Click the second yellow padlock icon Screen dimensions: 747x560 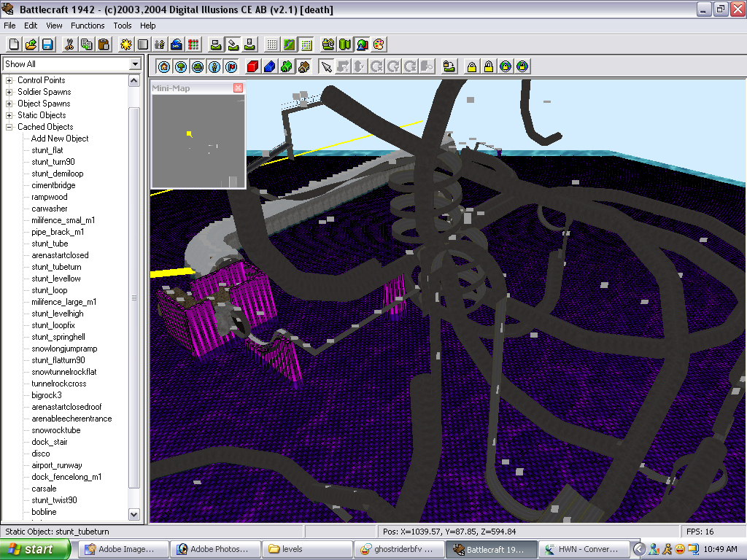tap(489, 66)
